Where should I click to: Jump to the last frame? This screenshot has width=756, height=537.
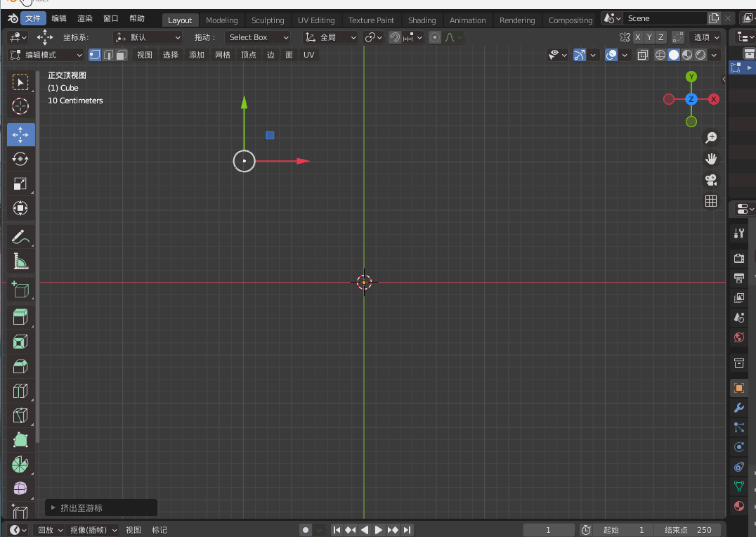coord(407,530)
